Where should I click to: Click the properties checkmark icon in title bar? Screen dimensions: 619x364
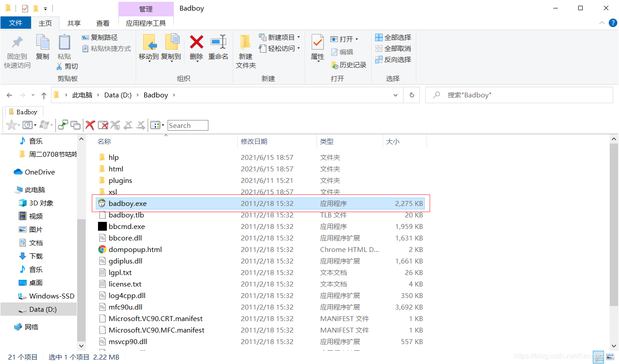pos(25,8)
